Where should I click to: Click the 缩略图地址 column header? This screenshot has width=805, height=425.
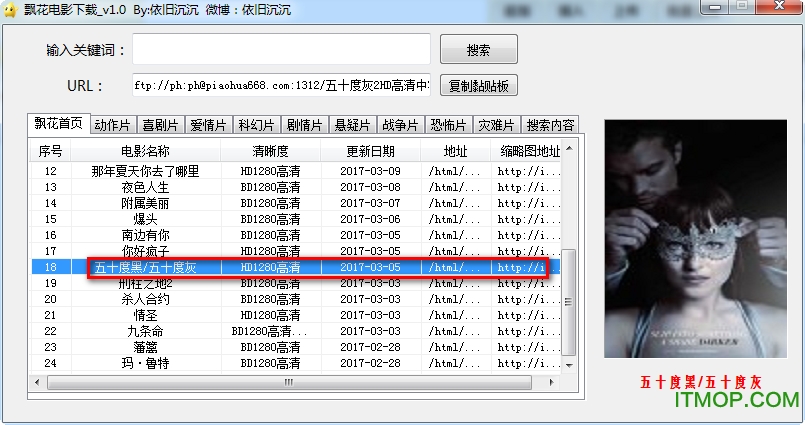(527, 151)
